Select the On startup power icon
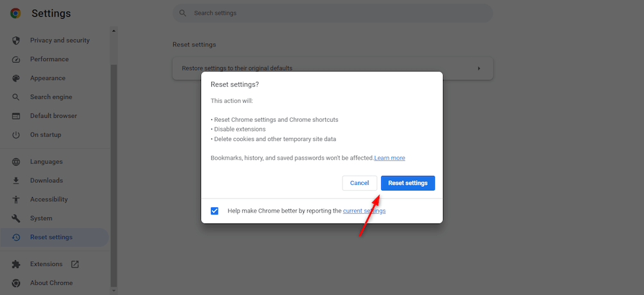The image size is (644, 295). [16, 135]
